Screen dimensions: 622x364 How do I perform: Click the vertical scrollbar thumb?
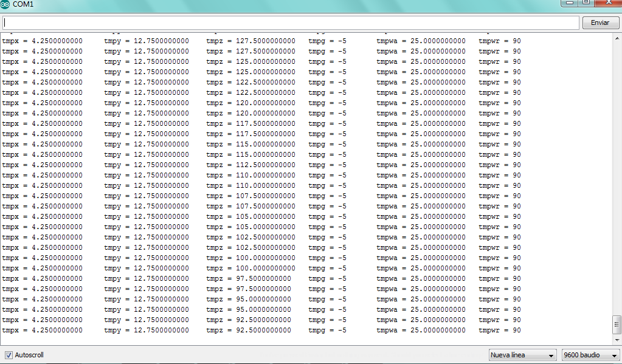[x=617, y=325]
